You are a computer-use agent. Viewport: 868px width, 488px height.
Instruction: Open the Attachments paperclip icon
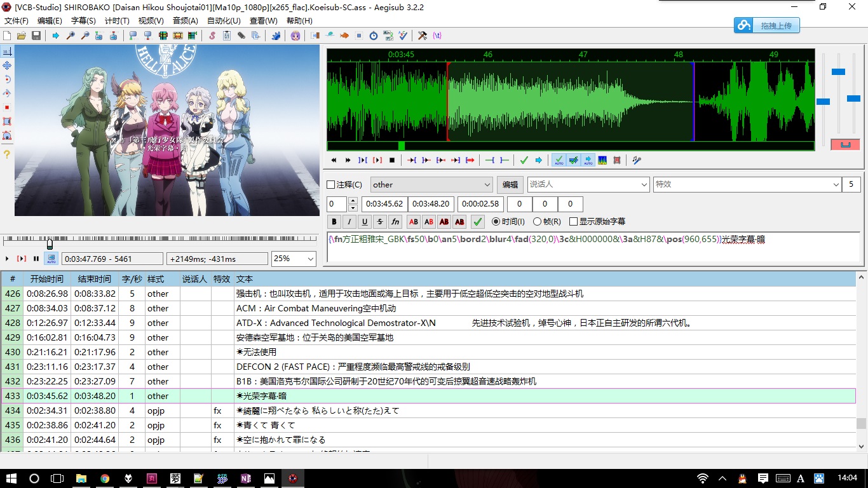241,36
